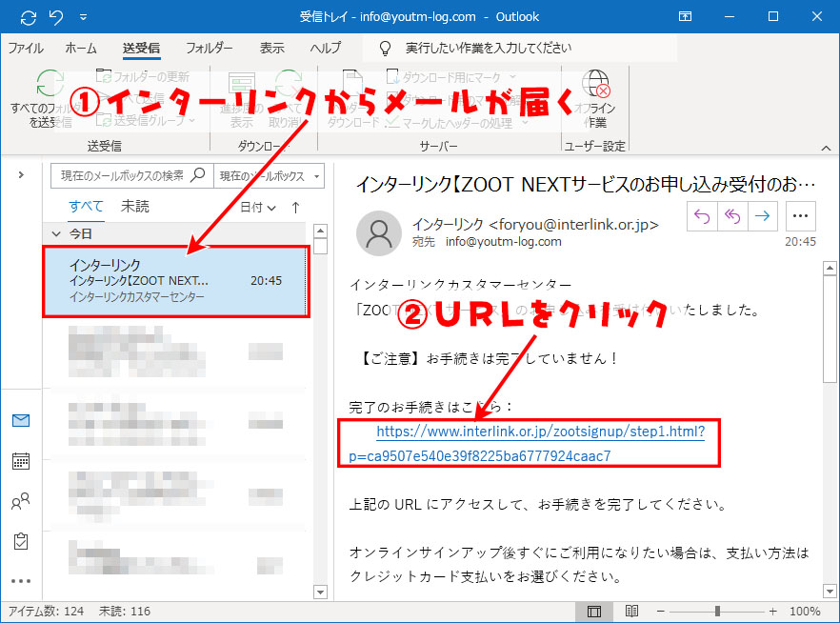This screenshot has width=840, height=623.
Task: Select the 送受信 ribbon tab
Action: point(141,49)
